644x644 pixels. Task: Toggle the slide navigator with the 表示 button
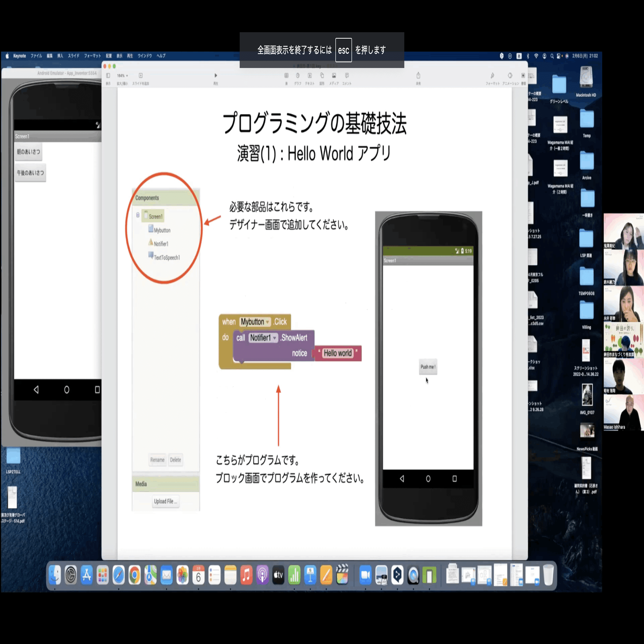107,76
